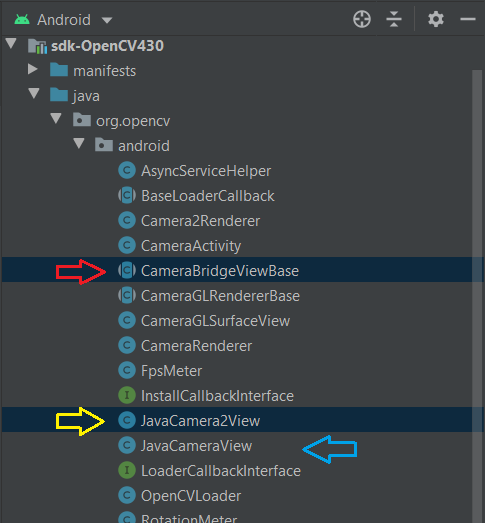The image size is (485, 523).
Task: Open the Android project view dropdown
Action: tap(107, 20)
